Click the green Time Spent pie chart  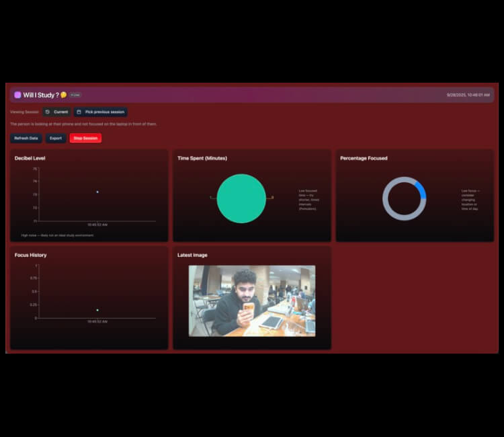pos(241,198)
